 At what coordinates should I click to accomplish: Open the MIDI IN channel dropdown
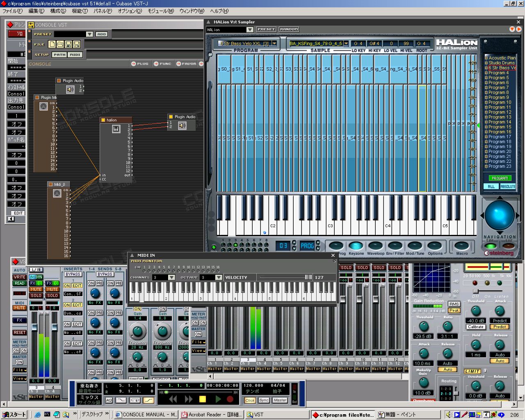click(172, 278)
